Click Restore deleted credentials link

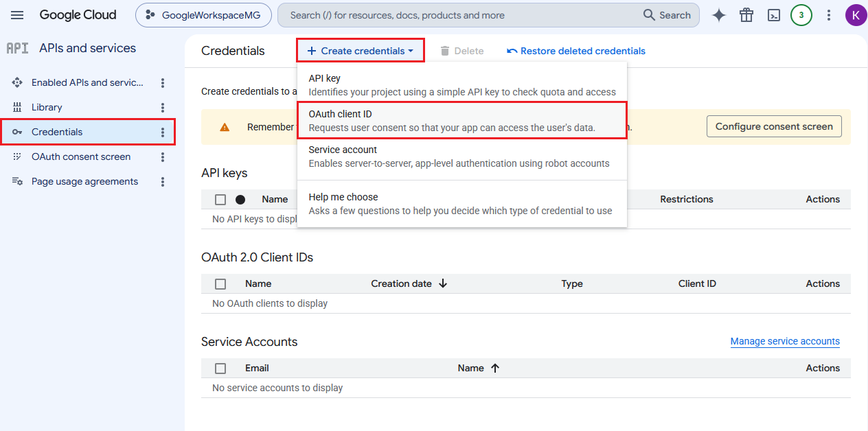[576, 51]
